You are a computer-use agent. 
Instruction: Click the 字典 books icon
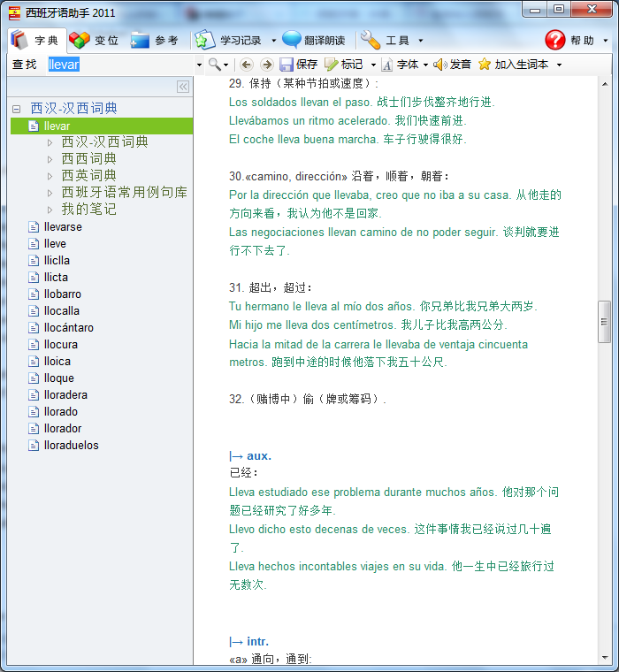[x=19, y=40]
